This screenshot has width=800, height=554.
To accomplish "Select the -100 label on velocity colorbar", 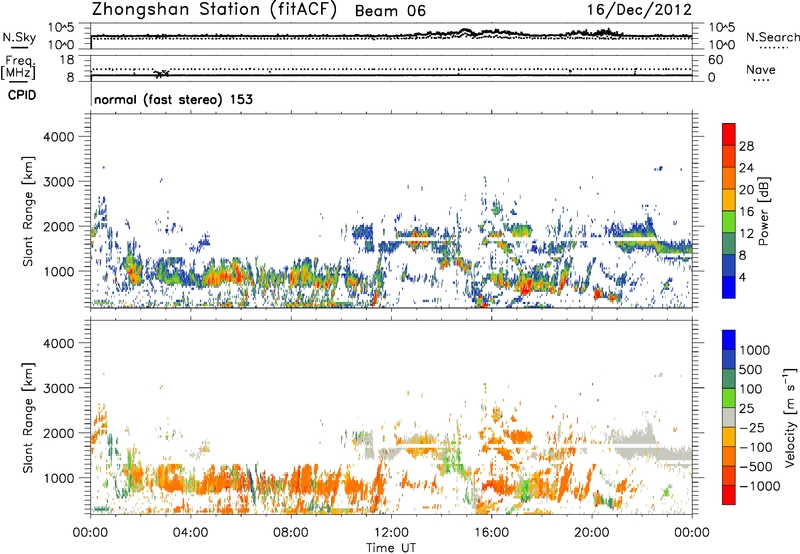I will pos(756,447).
